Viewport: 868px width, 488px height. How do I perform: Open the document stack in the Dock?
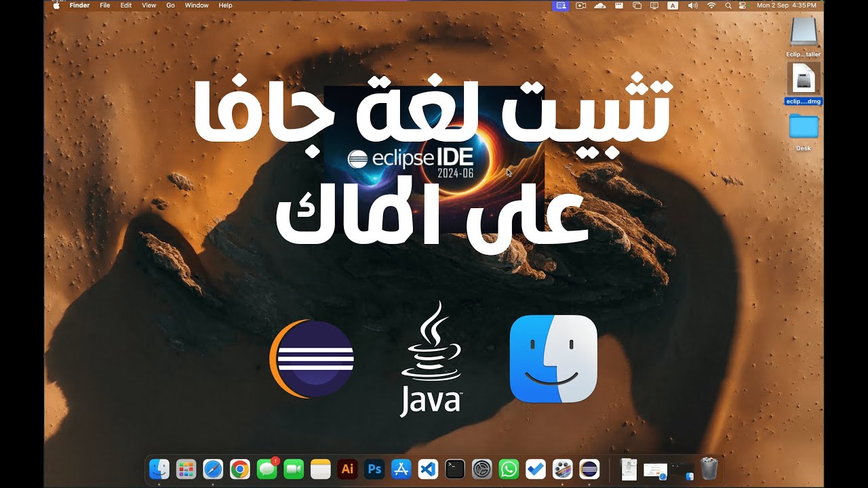629,468
